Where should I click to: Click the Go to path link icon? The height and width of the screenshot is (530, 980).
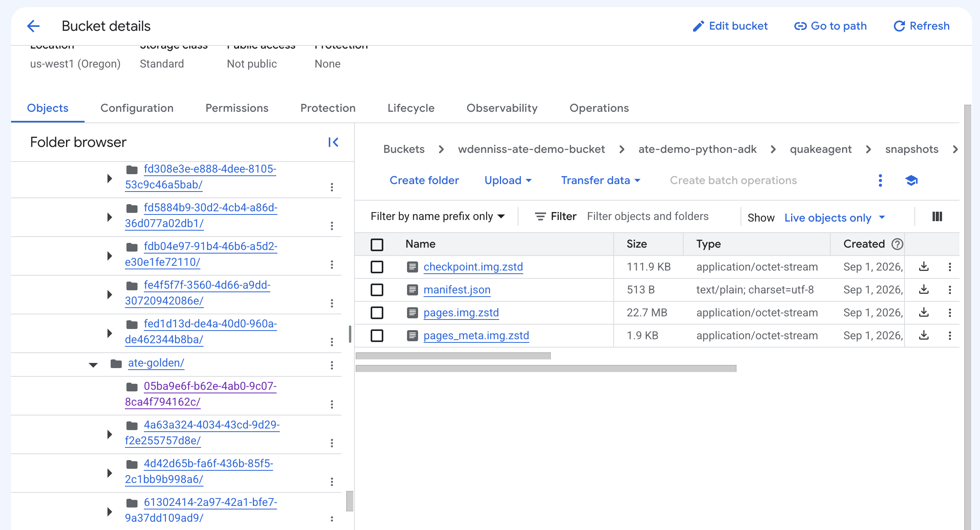(800, 26)
